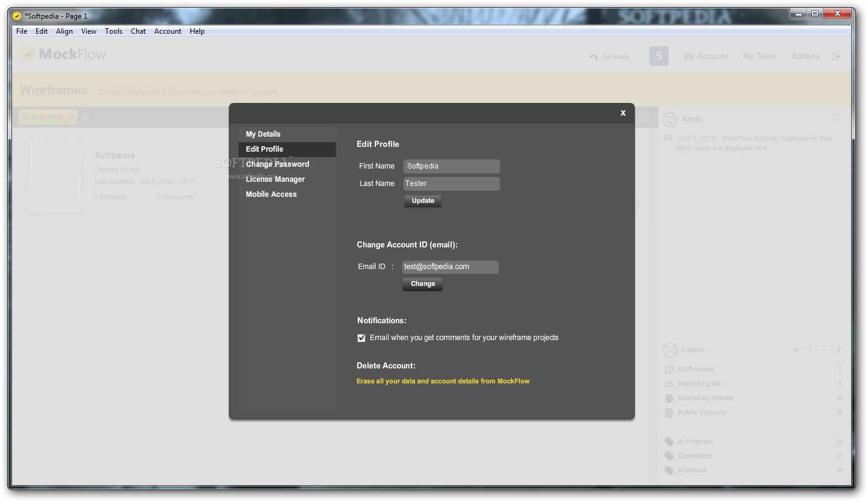Viewport: 868px width, 502px height.
Task: Open the Help menu
Action: tap(197, 31)
